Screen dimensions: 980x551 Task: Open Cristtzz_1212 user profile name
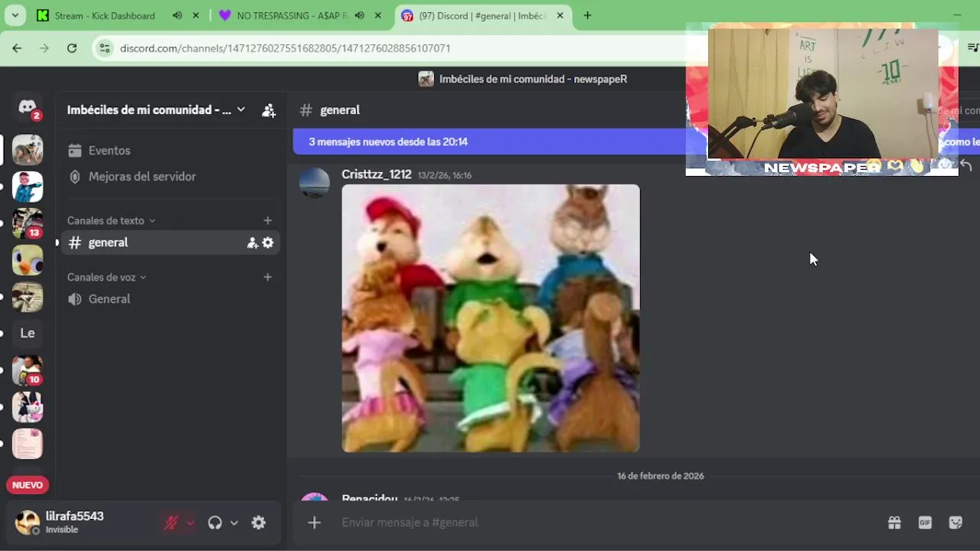[x=377, y=174]
